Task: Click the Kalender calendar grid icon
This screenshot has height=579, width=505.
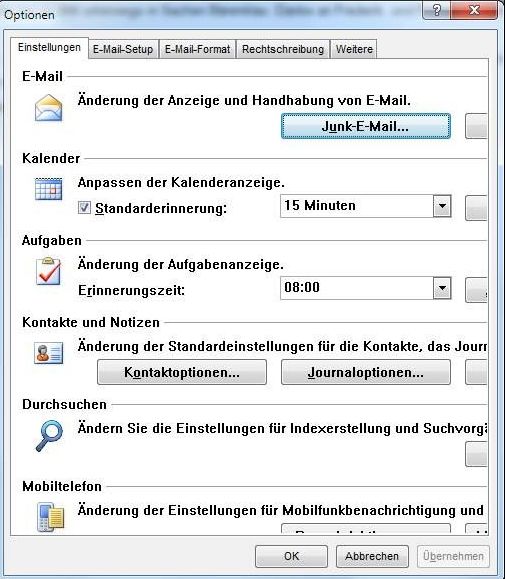Action: click(x=48, y=189)
